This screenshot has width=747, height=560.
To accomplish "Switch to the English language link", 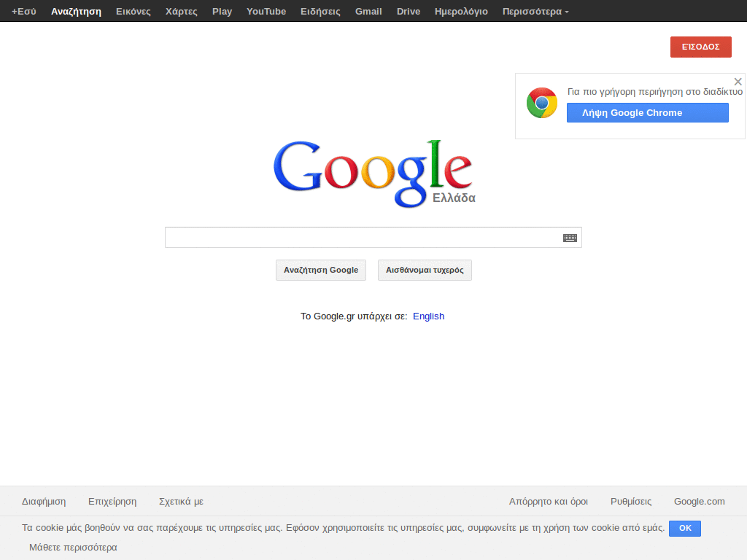I will (x=428, y=316).
